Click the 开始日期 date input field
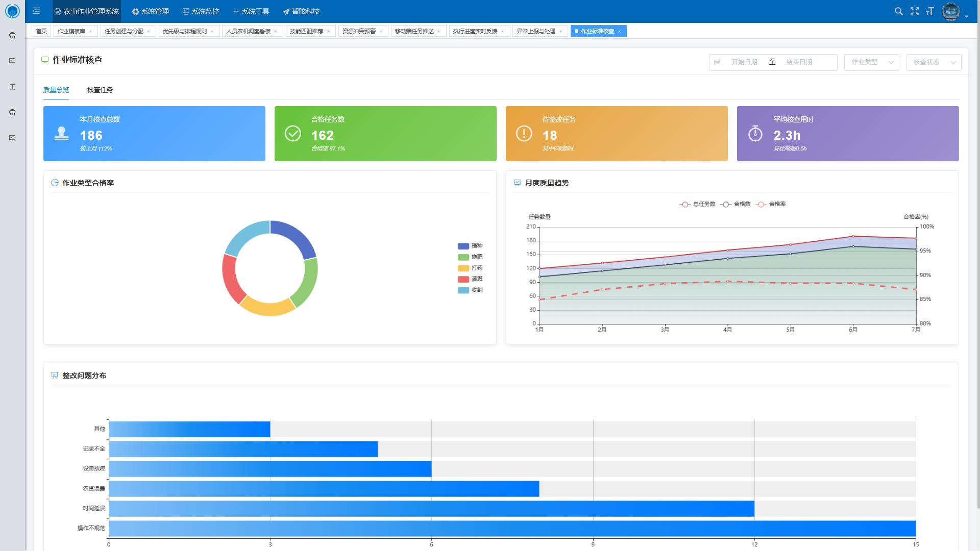Viewport: 980px width, 551px height. 744,62
